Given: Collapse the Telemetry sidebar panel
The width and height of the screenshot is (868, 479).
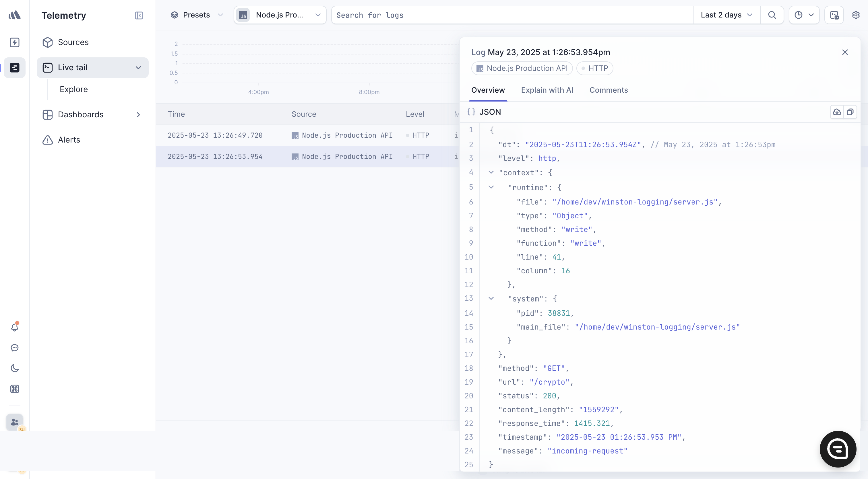Looking at the screenshot, I should 139,15.
